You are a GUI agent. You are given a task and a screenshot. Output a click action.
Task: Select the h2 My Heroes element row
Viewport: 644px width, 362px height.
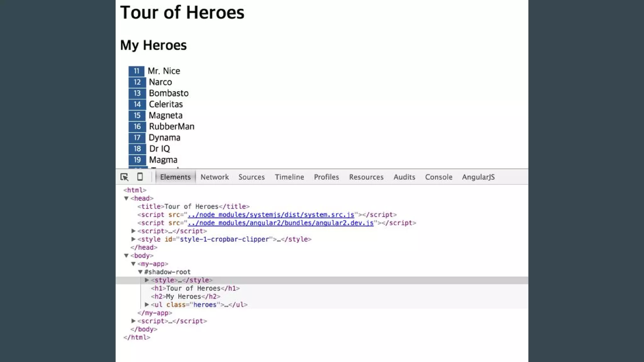(x=186, y=296)
